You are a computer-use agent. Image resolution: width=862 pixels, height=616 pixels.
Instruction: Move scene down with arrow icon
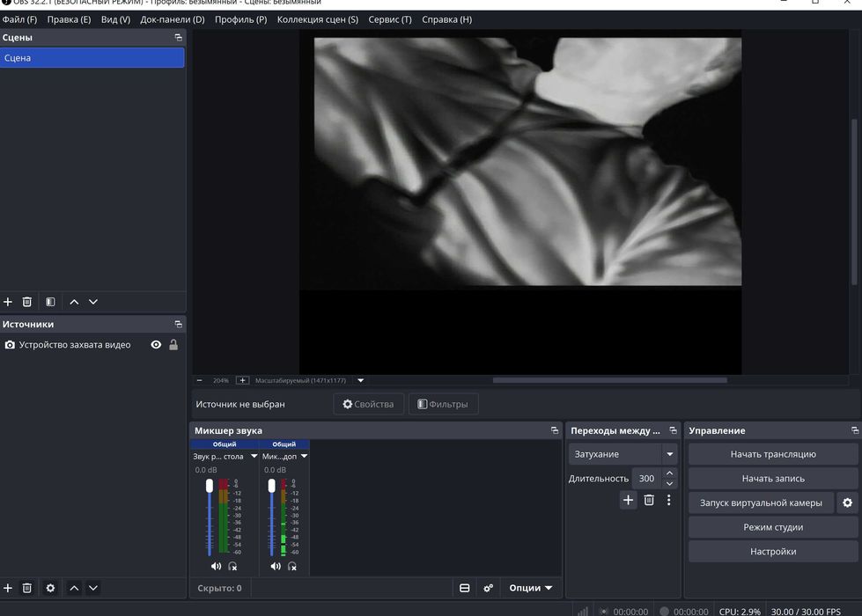click(93, 302)
